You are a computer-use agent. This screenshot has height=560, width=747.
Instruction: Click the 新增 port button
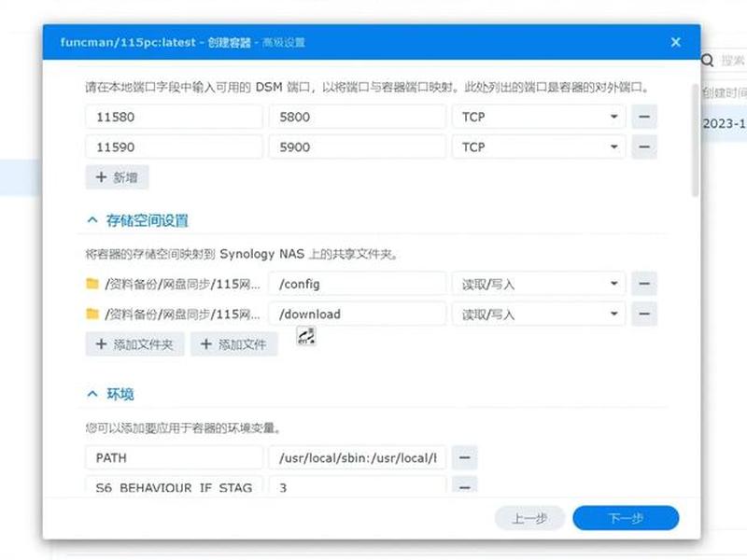118,177
